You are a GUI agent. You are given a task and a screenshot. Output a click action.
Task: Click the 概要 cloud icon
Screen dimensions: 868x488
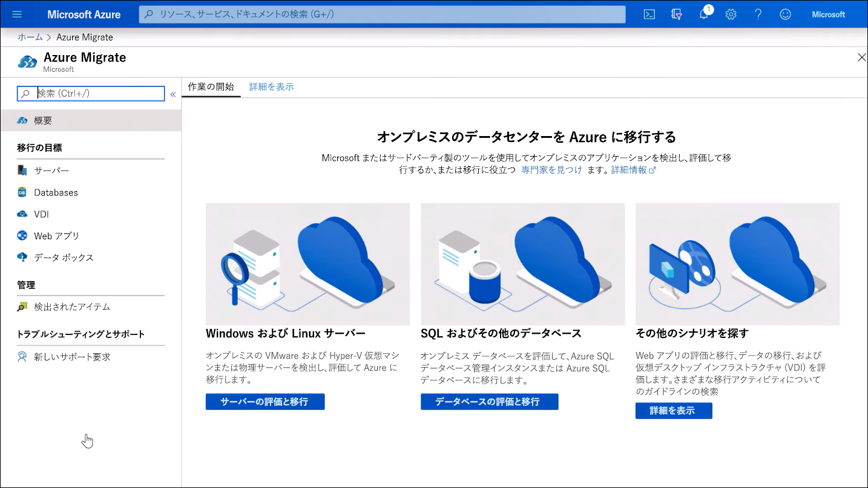(22, 120)
